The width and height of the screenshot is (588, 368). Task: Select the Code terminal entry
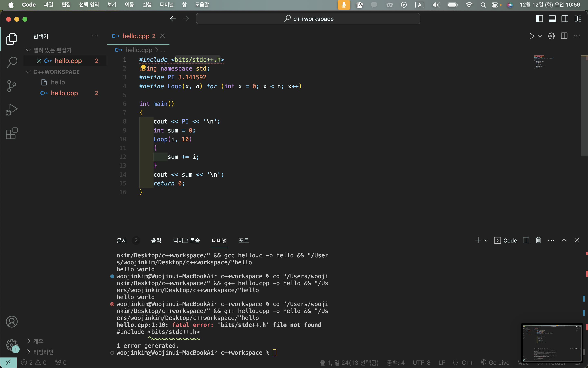(x=505, y=240)
